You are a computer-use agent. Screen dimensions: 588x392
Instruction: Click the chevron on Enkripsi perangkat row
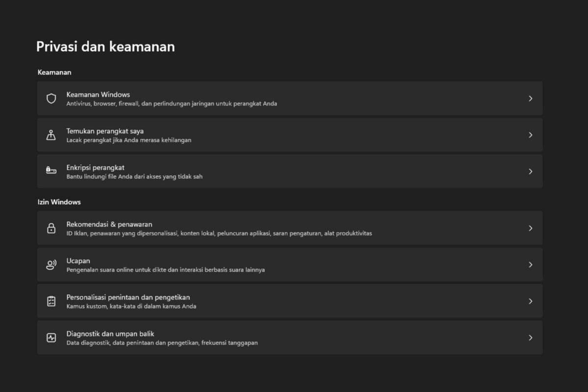(530, 171)
